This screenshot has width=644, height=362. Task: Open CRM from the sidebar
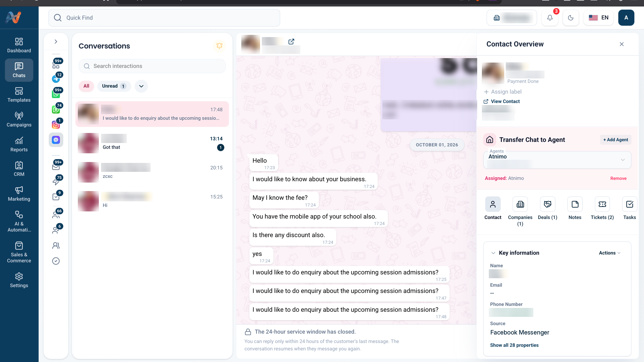[19, 169]
